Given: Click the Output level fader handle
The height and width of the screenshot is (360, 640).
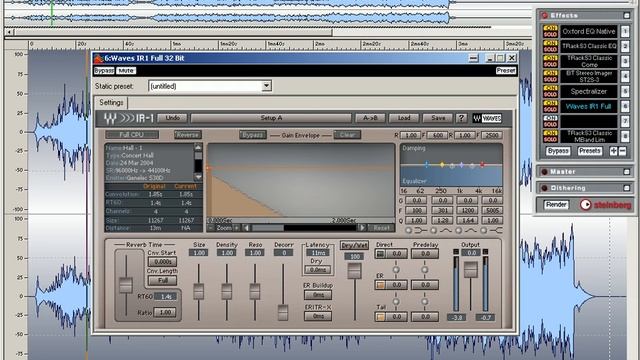Looking at the screenshot, I should (471, 270).
